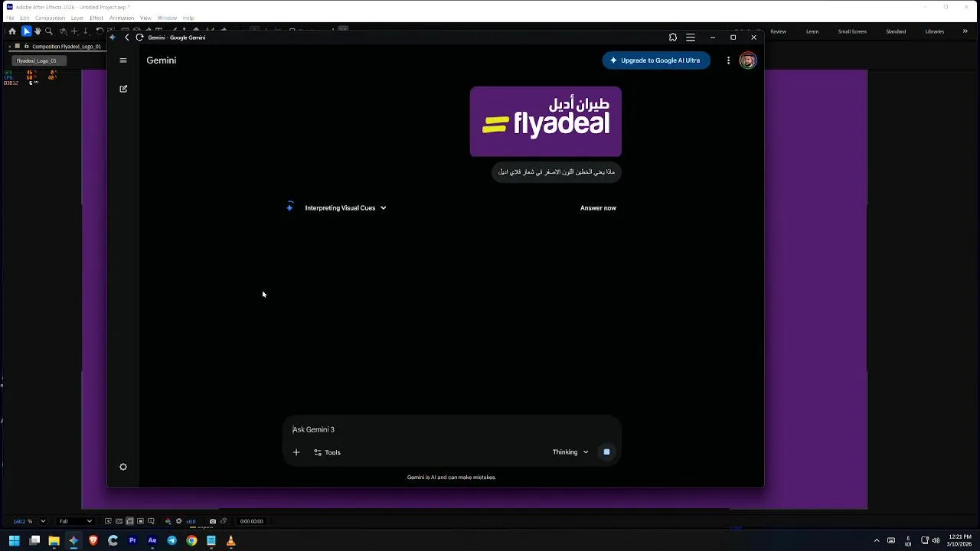The image size is (980, 551).
Task: Select the After Effects Zoom tool
Action: pos(49,31)
